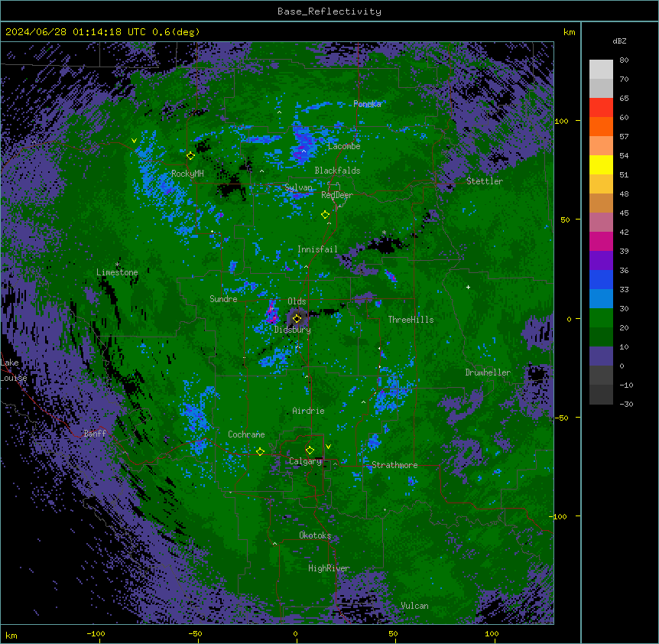The width and height of the screenshot is (659, 644).
Task: Click the Olds town label
Action: (297, 301)
